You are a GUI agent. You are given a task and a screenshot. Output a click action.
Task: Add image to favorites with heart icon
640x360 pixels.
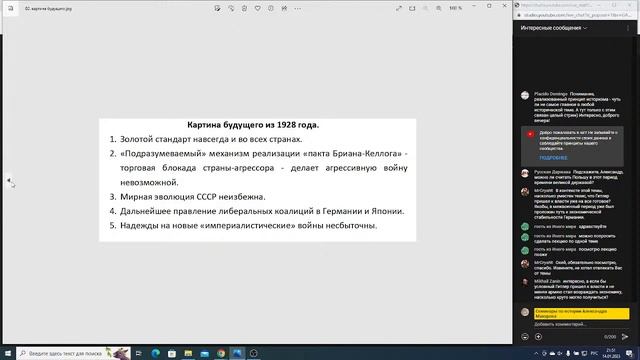pos(258,8)
